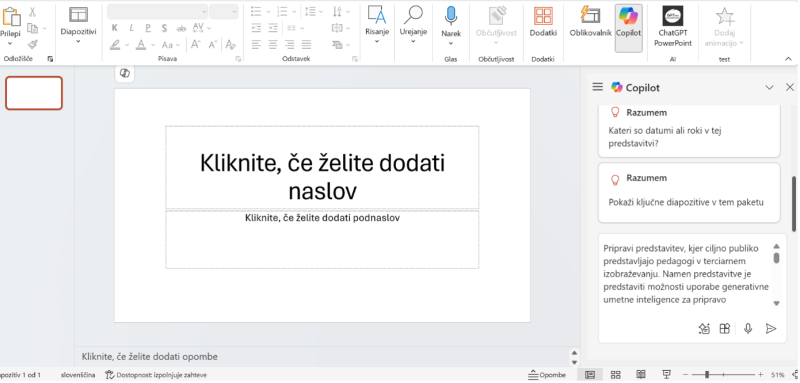Click the Convert to SmartArt icon
Viewport: 800px width, 383px height.
click(337, 45)
